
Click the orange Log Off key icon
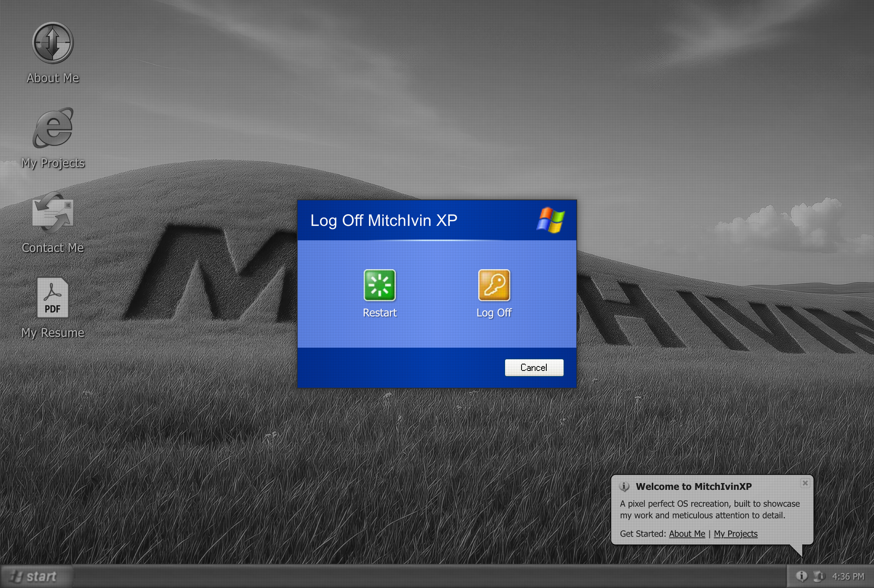(x=494, y=285)
